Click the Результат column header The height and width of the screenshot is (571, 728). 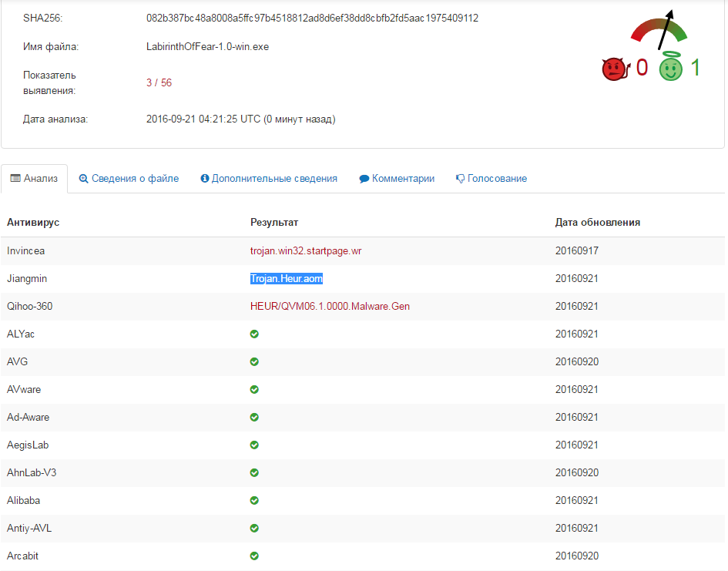[x=274, y=223]
